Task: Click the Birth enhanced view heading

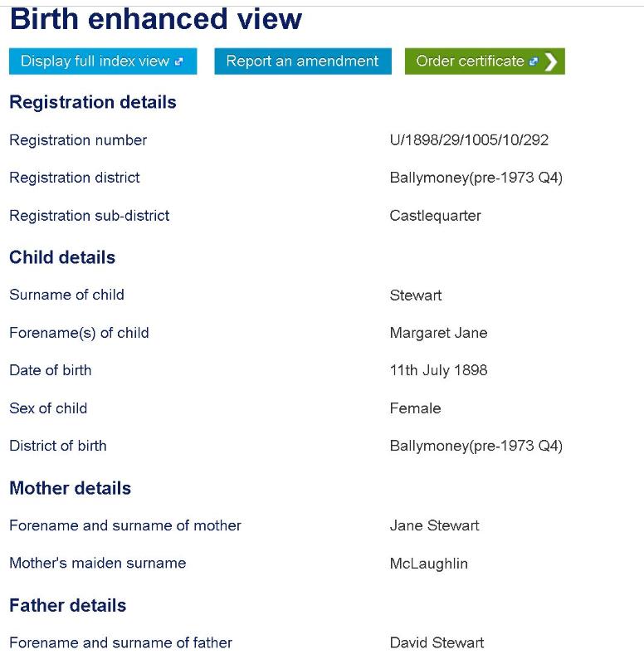Action: [156, 19]
